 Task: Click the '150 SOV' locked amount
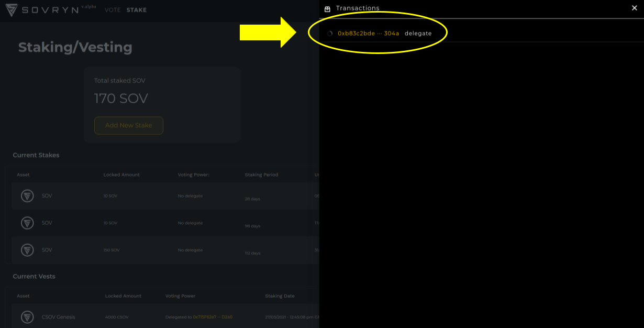[x=112, y=250]
